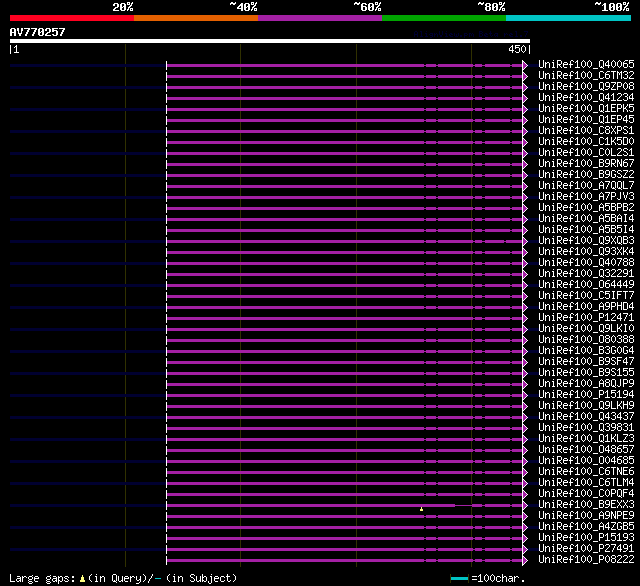640x586 pixels.
Task: Open hit UniRef100_Q41234
Action: tap(586, 98)
